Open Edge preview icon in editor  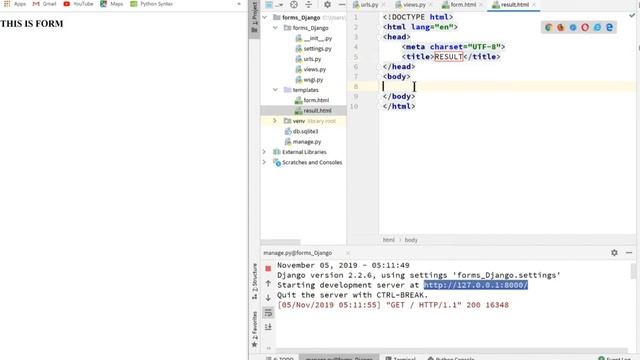[x=609, y=27]
